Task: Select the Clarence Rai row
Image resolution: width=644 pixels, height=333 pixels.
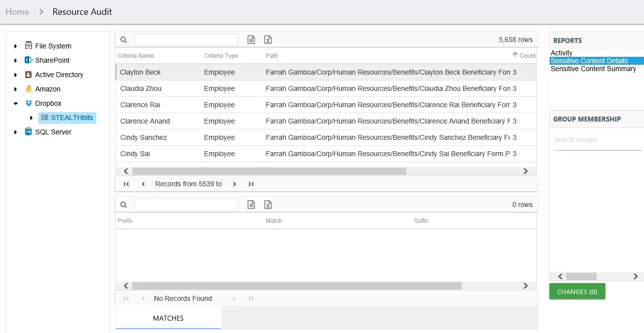Action: pyautogui.click(x=326, y=105)
